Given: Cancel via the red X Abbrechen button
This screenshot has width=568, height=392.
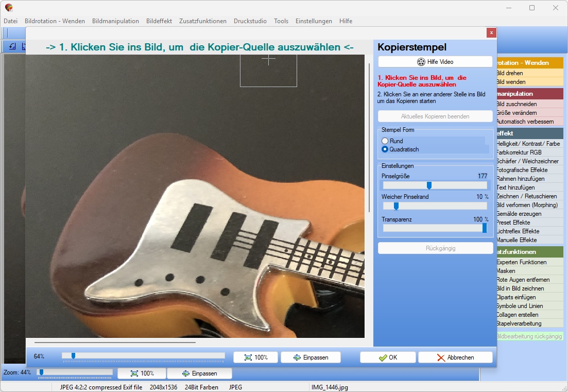Looking at the screenshot, I should pyautogui.click(x=455, y=357).
